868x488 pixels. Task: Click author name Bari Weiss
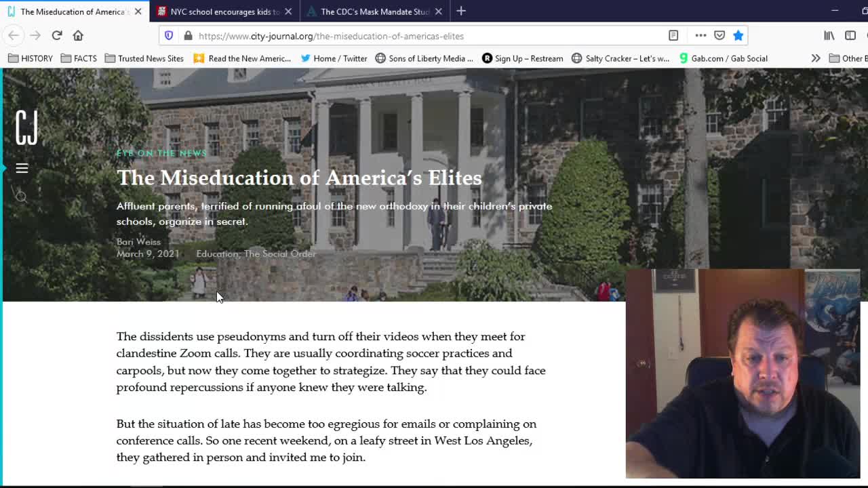(138, 241)
